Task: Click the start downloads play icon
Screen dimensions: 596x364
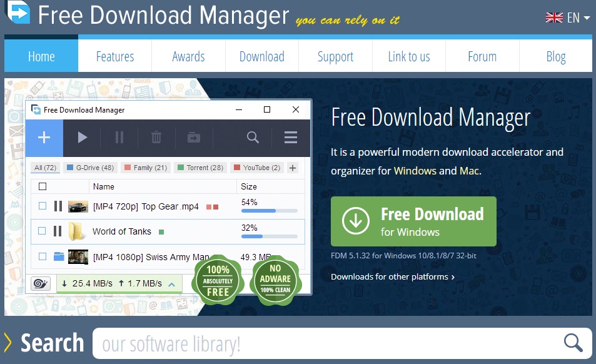Action: 82,137
